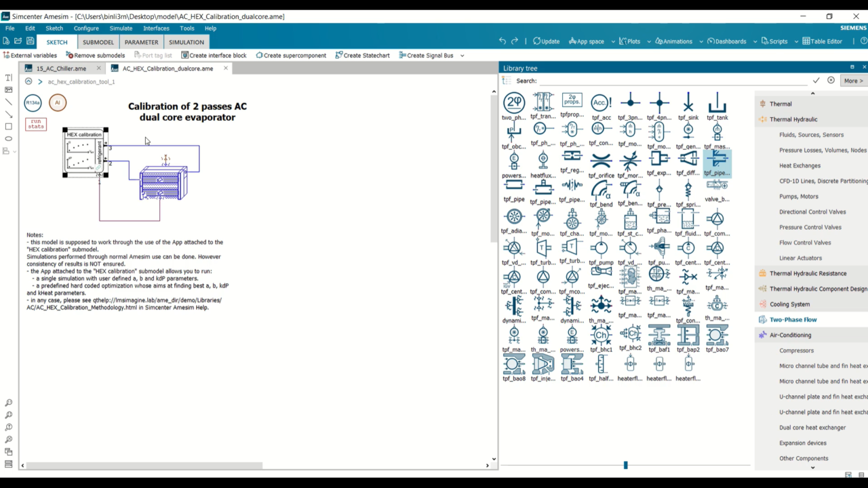This screenshot has width=868, height=488.
Task: Select the tpf_bap2 component icon
Action: pyautogui.click(x=688, y=335)
